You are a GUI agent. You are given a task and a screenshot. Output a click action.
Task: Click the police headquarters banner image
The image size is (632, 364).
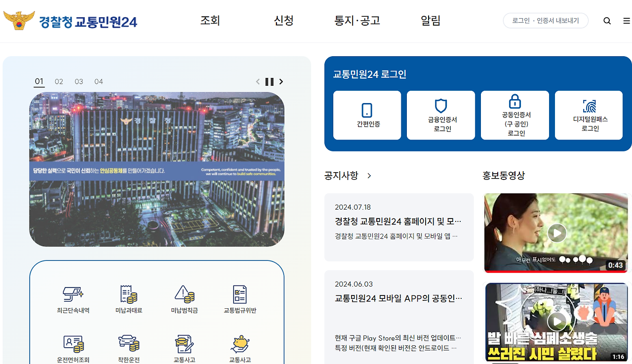pyautogui.click(x=157, y=169)
